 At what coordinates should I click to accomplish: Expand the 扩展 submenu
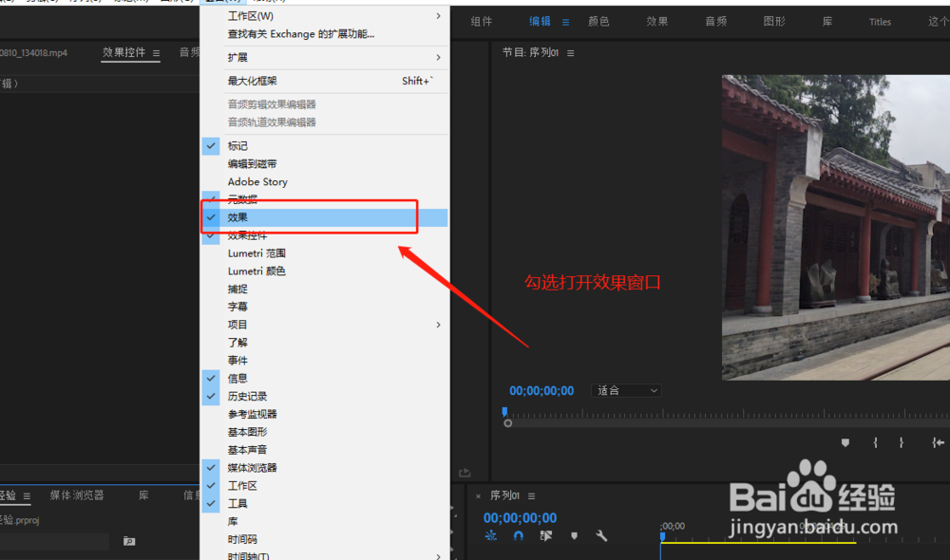tap(324, 58)
